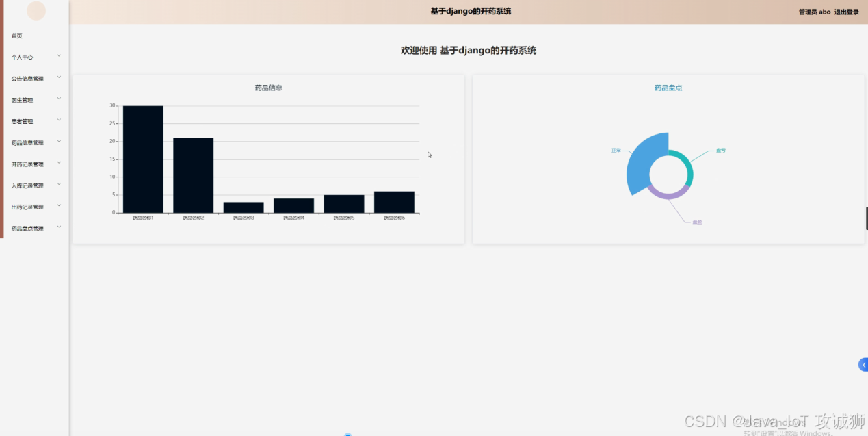
Task: Expand the 药品盘点管理 submenu chevron
Action: point(59,227)
